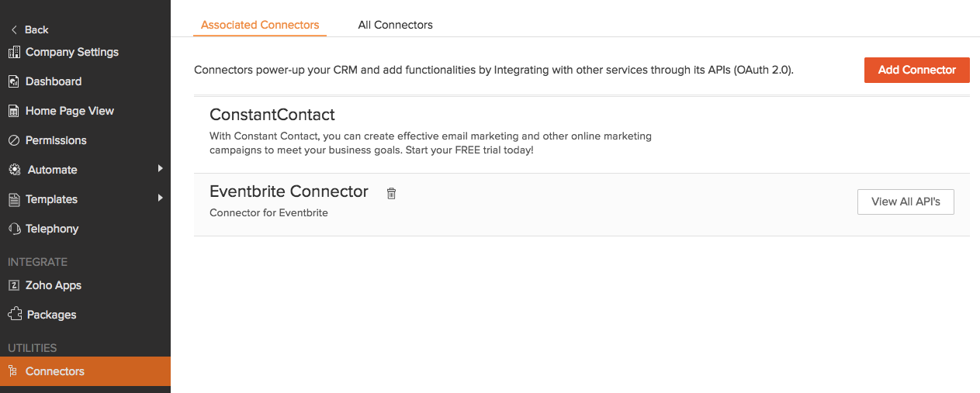Image resolution: width=980 pixels, height=393 pixels.
Task: Switch to All Connectors tab
Action: point(395,25)
